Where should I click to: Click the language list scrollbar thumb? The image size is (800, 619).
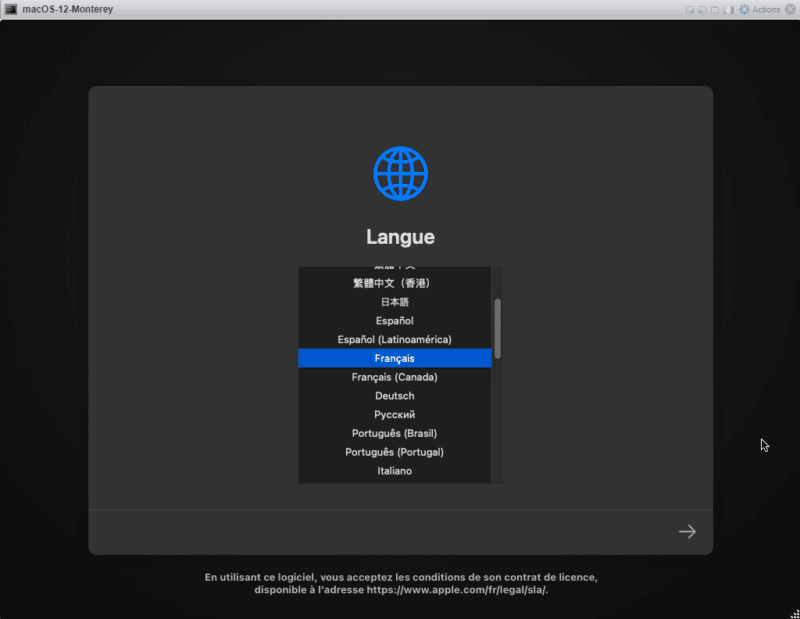[497, 329]
